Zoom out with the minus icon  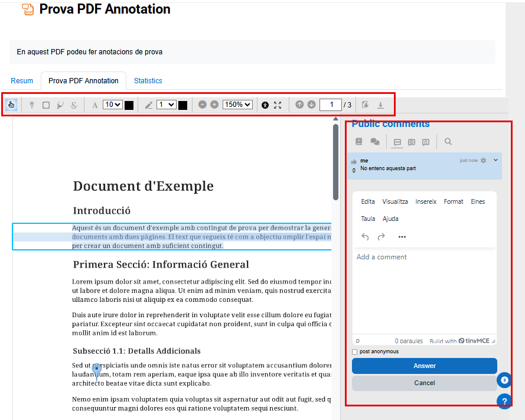tap(203, 105)
